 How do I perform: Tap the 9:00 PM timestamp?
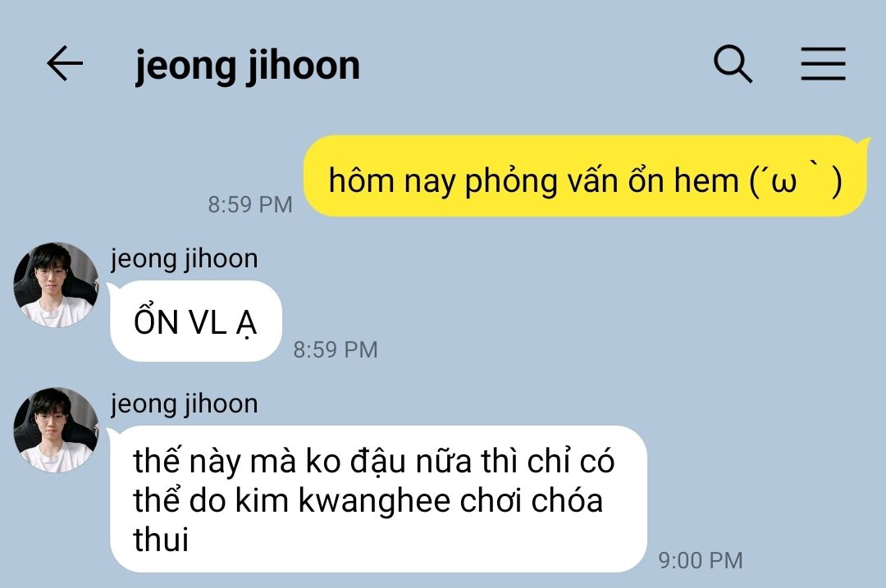click(x=701, y=560)
